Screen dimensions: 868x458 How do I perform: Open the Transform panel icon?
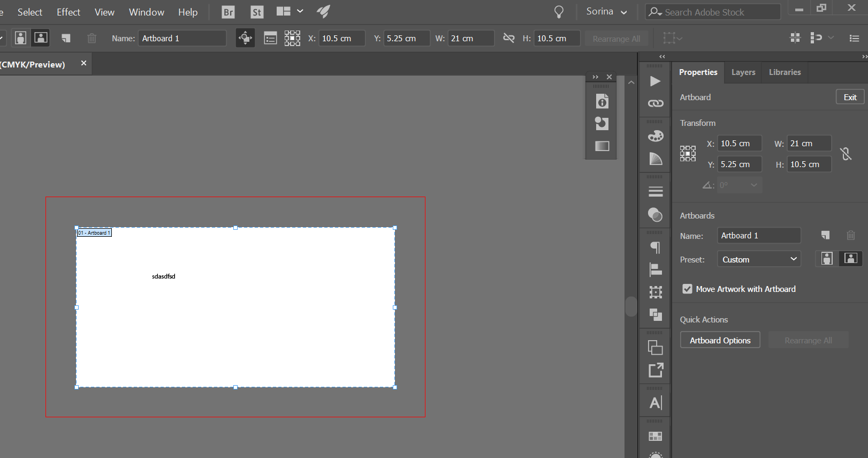click(x=656, y=292)
